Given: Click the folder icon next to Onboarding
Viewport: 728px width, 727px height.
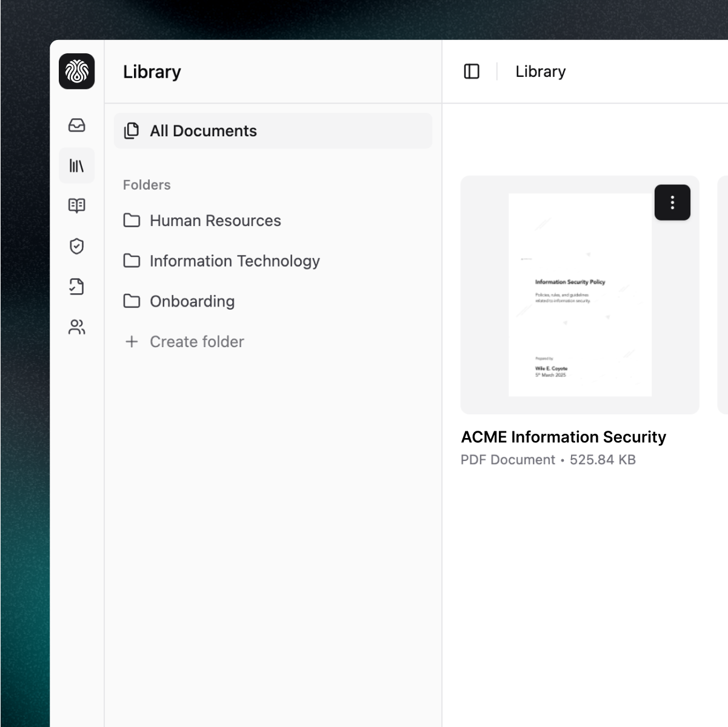Looking at the screenshot, I should click(x=132, y=301).
